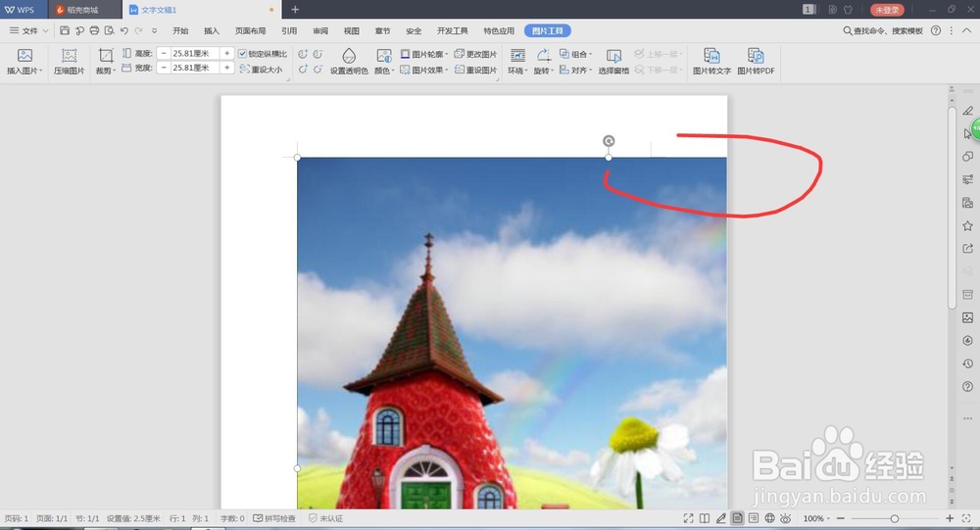Open the Start (开始) tab

180,30
